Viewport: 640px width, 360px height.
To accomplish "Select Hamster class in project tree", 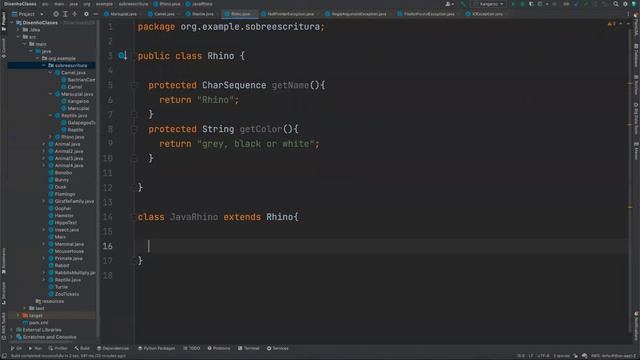I will pos(61,216).
